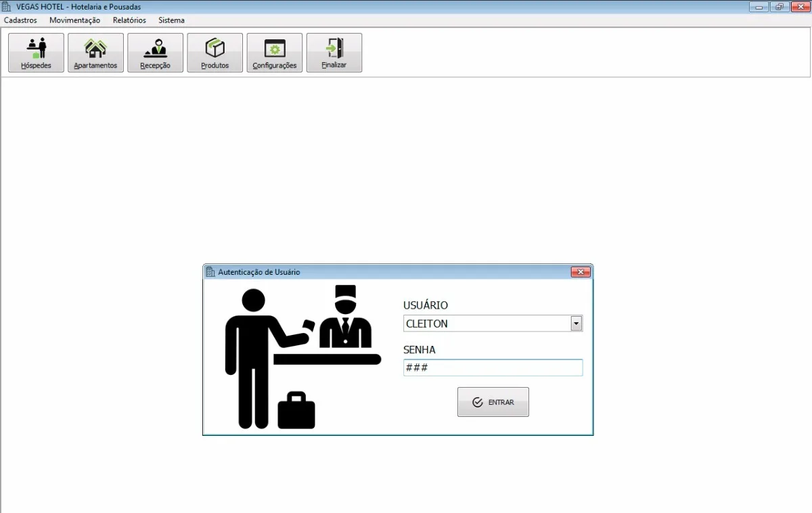Close the Autenticação de Usuário dialog
Viewport: 812px width, 513px height.
pos(581,272)
